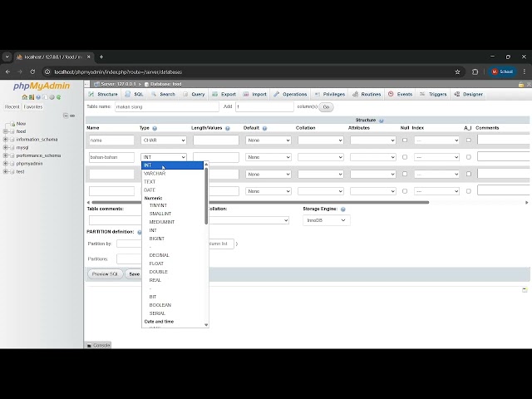532x399 pixels.
Task: Collapse the food database tree node
Action: click(x=6, y=131)
